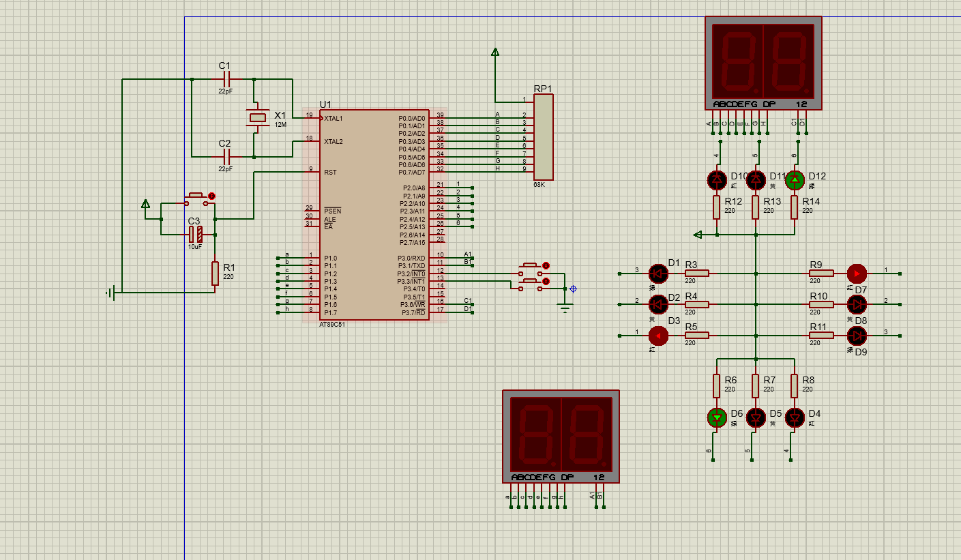Image resolution: width=961 pixels, height=560 pixels.
Task: Select LED D11 symbol
Action: 756,180
